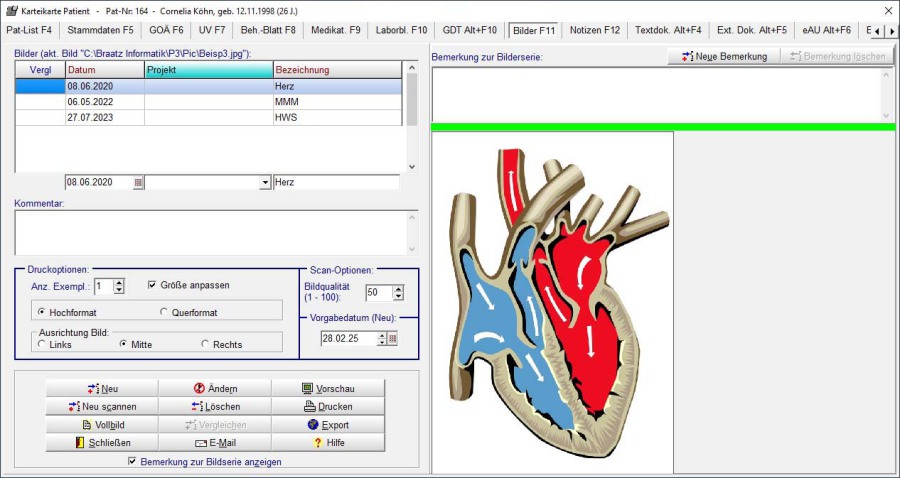Expand the Projekt dropdown below table

[265, 183]
